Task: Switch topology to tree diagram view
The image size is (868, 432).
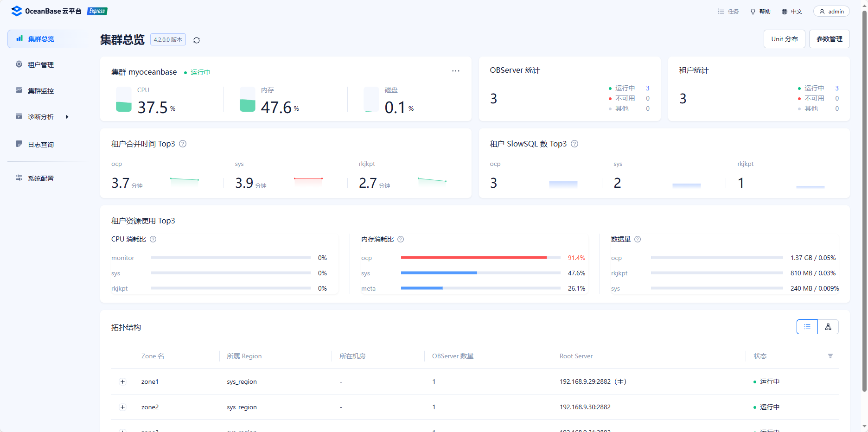Action: click(x=828, y=327)
